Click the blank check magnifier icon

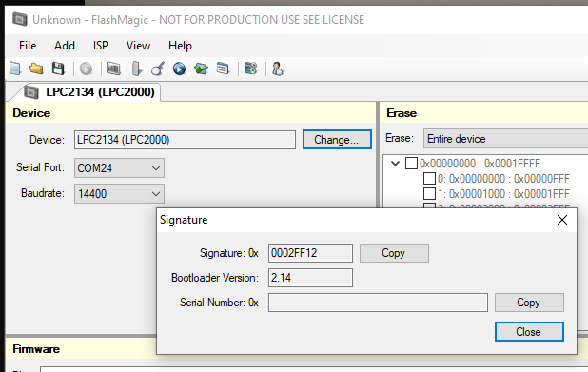[158, 69]
